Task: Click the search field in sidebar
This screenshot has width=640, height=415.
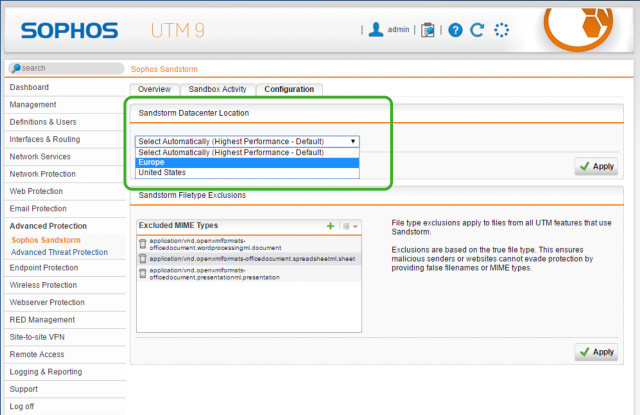Action: pyautogui.click(x=65, y=68)
